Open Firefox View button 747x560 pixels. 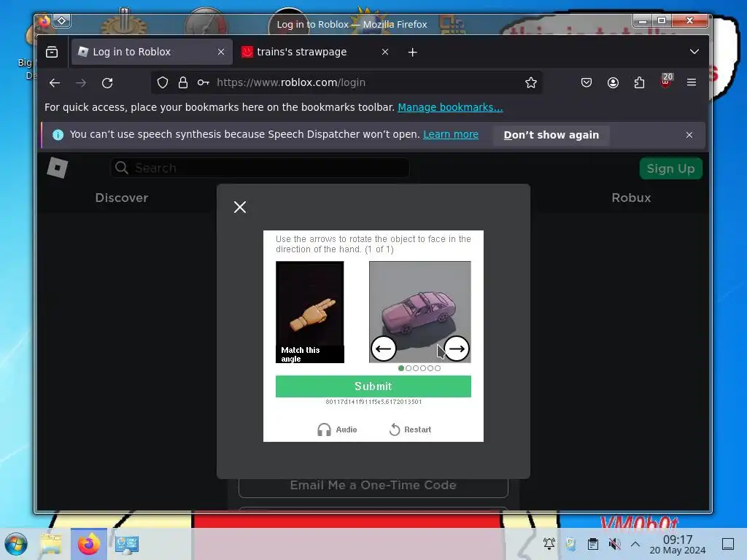pos(52,52)
